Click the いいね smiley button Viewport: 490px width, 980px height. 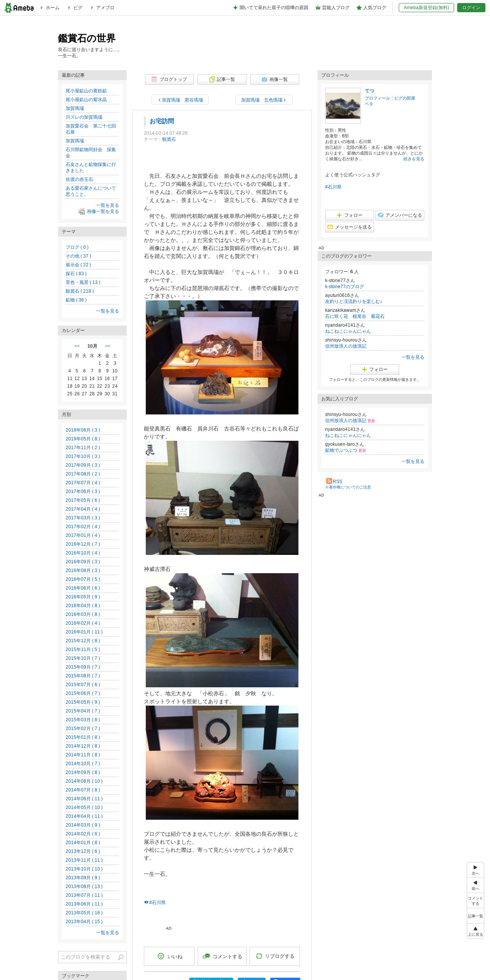point(169,956)
